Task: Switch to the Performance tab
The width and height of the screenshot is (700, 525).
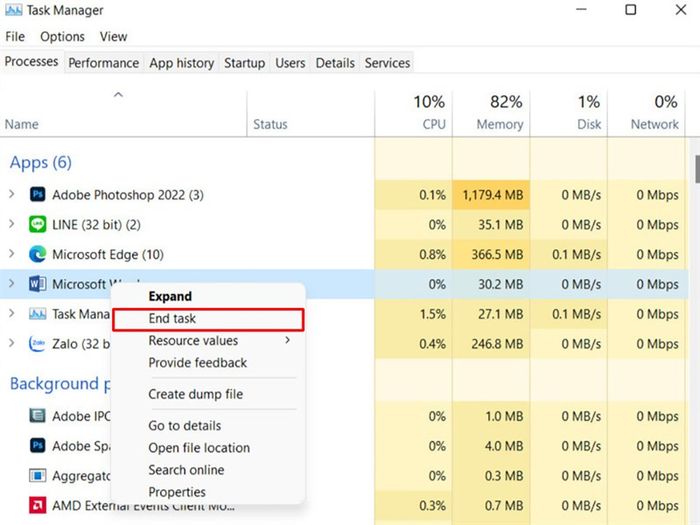Action: point(104,63)
